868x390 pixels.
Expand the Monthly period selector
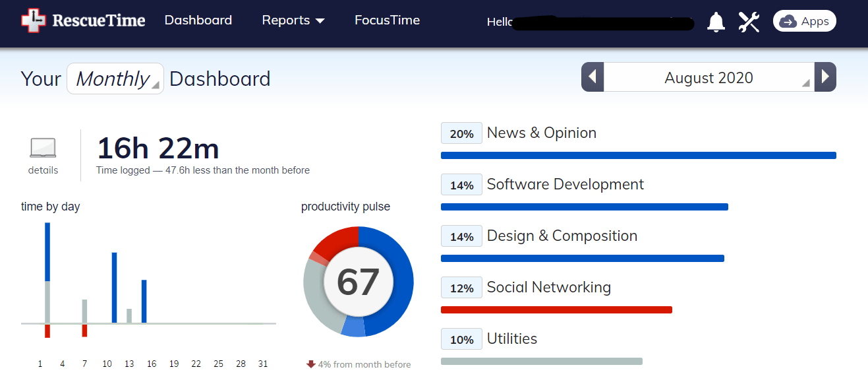click(115, 79)
